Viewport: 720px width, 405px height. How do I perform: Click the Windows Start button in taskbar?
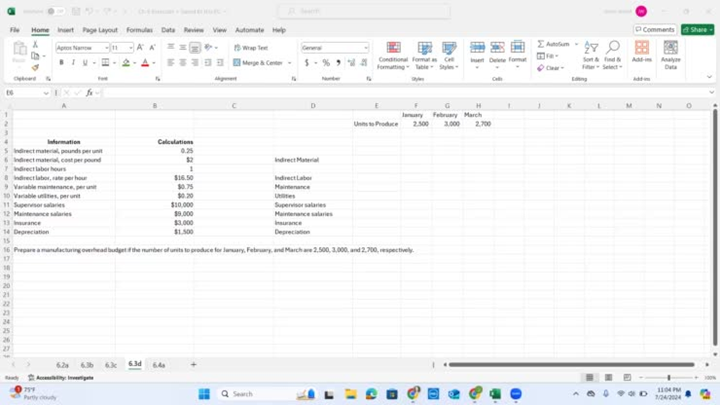point(204,394)
